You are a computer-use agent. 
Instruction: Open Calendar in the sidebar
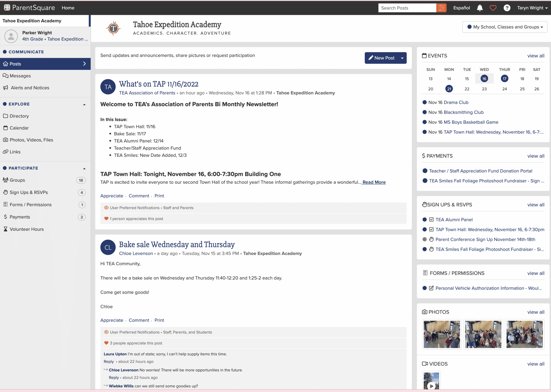[45, 128]
